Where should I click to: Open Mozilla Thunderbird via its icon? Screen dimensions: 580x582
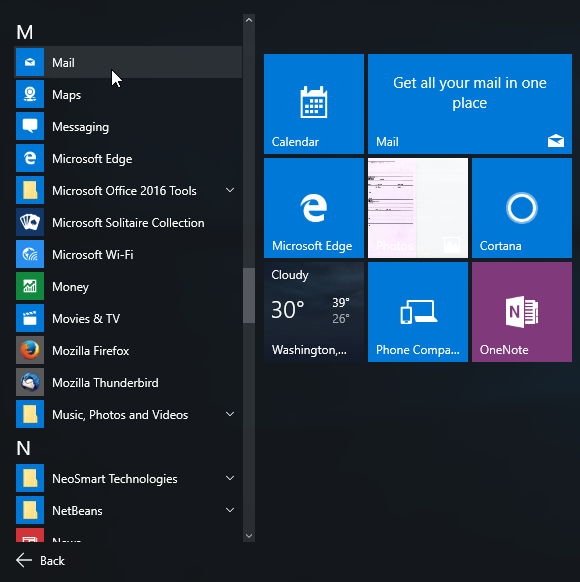coord(30,382)
